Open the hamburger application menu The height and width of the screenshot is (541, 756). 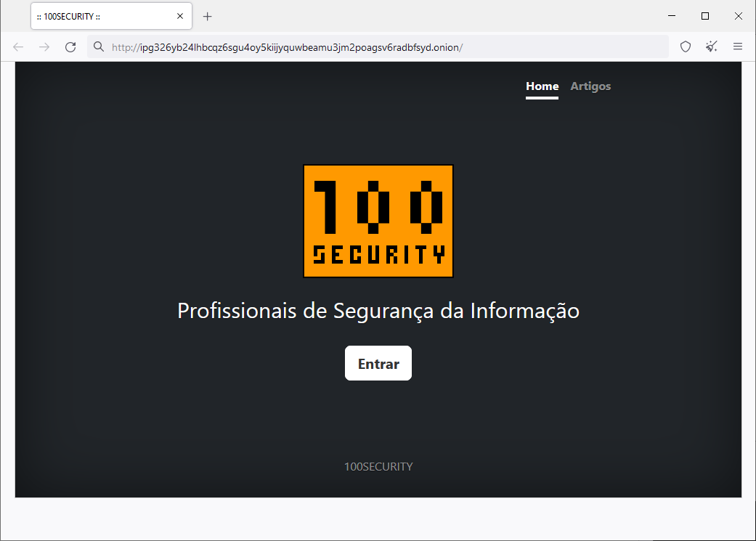(x=737, y=46)
